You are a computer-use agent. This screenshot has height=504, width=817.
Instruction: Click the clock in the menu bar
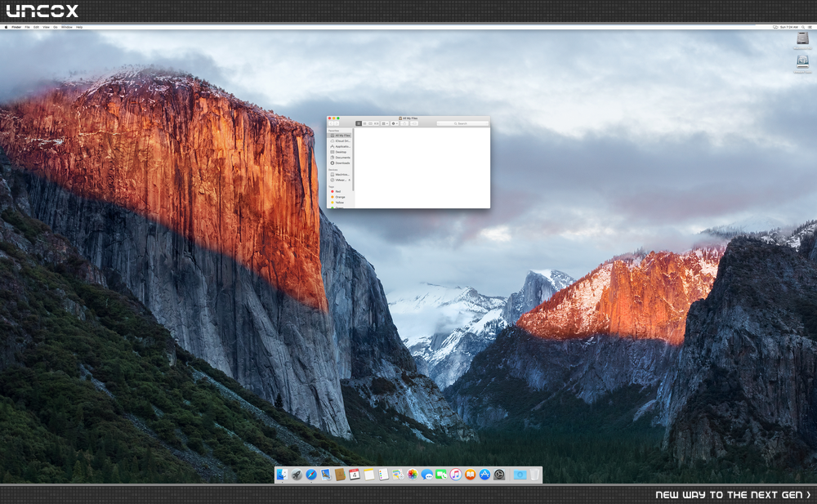tap(789, 27)
